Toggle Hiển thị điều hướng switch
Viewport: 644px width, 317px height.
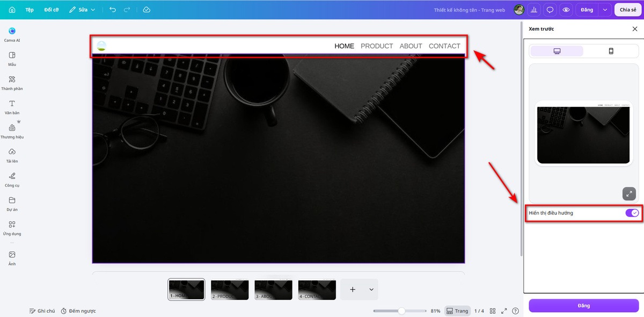pyautogui.click(x=632, y=213)
